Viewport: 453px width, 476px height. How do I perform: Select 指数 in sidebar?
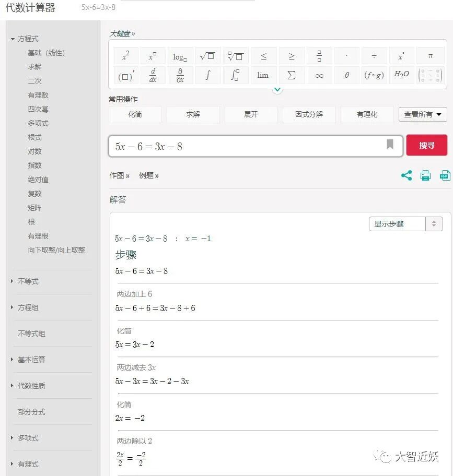point(34,165)
